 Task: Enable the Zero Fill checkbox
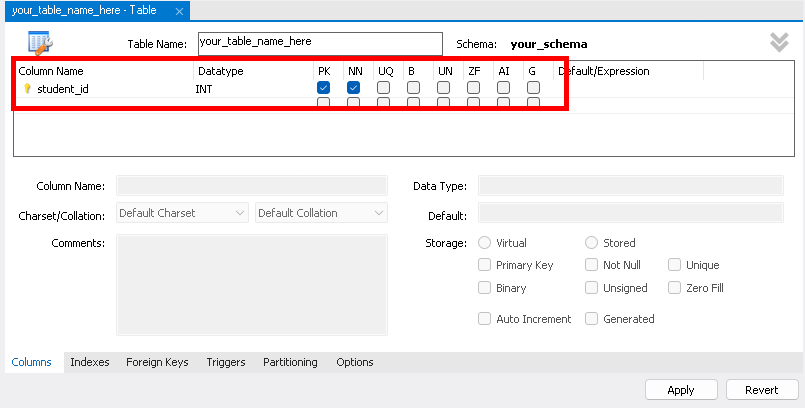674,287
